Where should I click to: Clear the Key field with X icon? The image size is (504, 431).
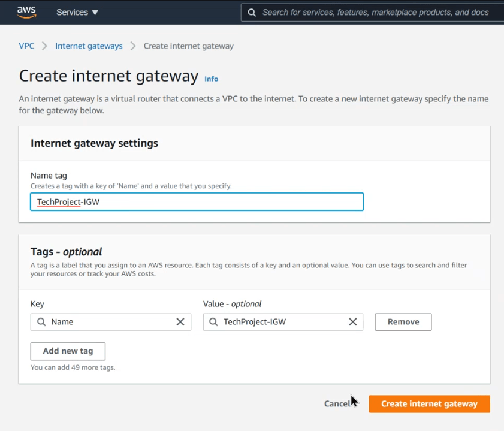(x=180, y=322)
